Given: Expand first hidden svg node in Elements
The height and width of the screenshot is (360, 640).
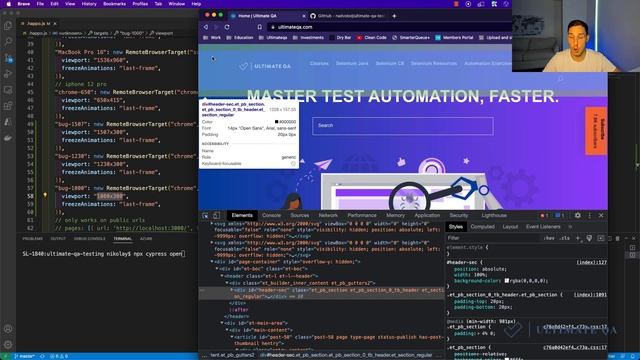Looking at the screenshot, I should (212, 224).
